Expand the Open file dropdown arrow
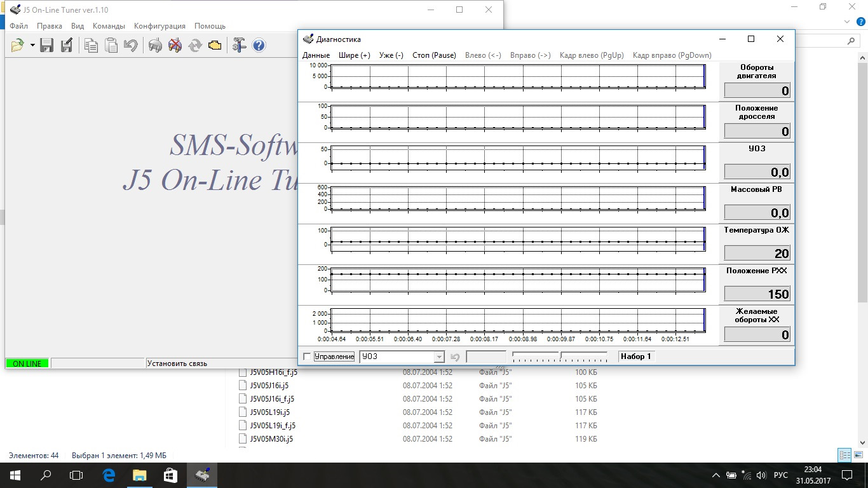Image resolution: width=868 pixels, height=488 pixels. [x=32, y=46]
